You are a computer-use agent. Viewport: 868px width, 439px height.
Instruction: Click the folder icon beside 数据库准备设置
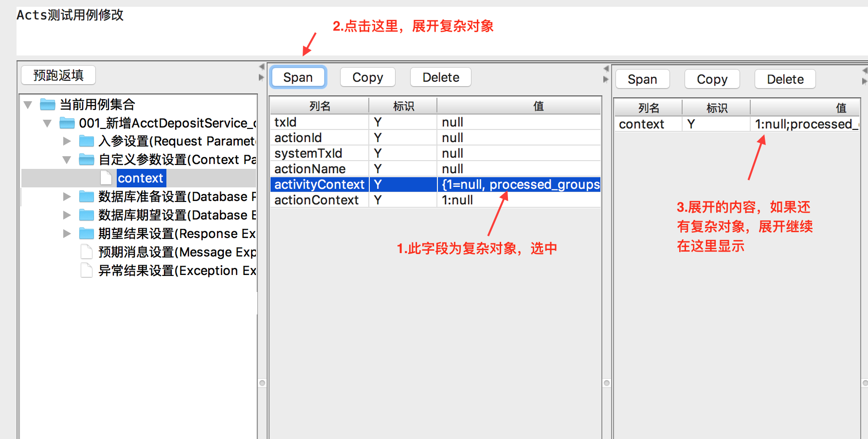coord(86,197)
